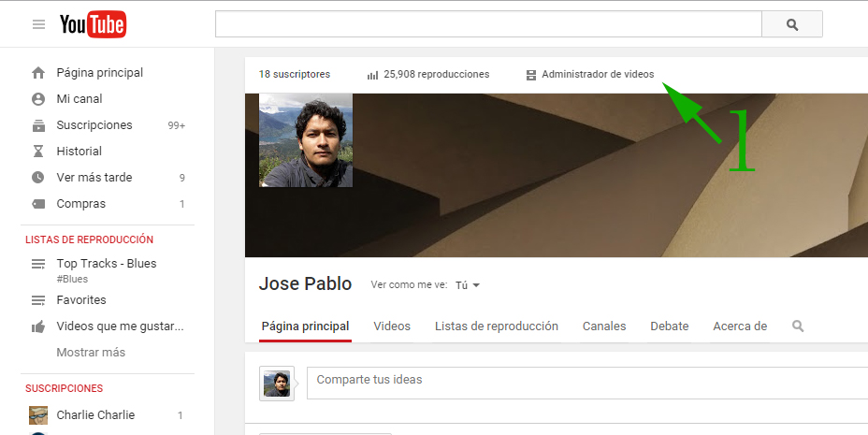868x435 pixels.
Task: Open the hamburger guide menu
Action: 38,24
